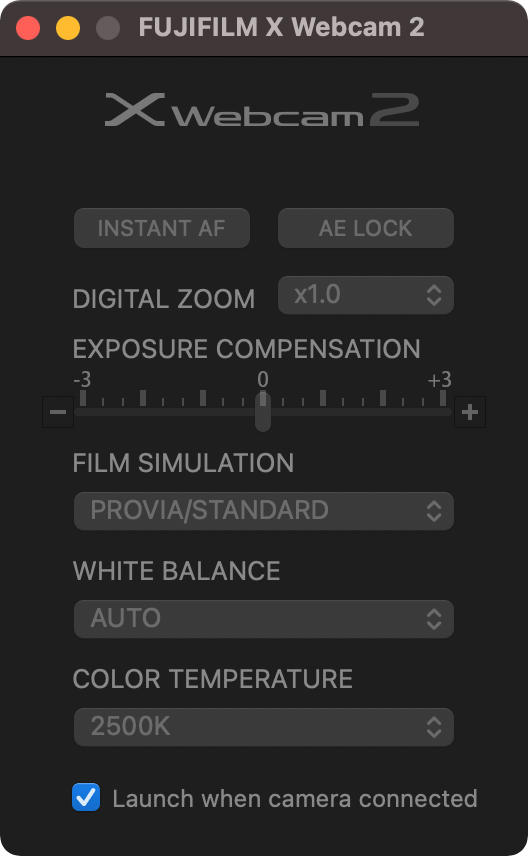This screenshot has height=856, width=528.
Task: Click the plus icon for exposure compensation
Action: pos(470,412)
